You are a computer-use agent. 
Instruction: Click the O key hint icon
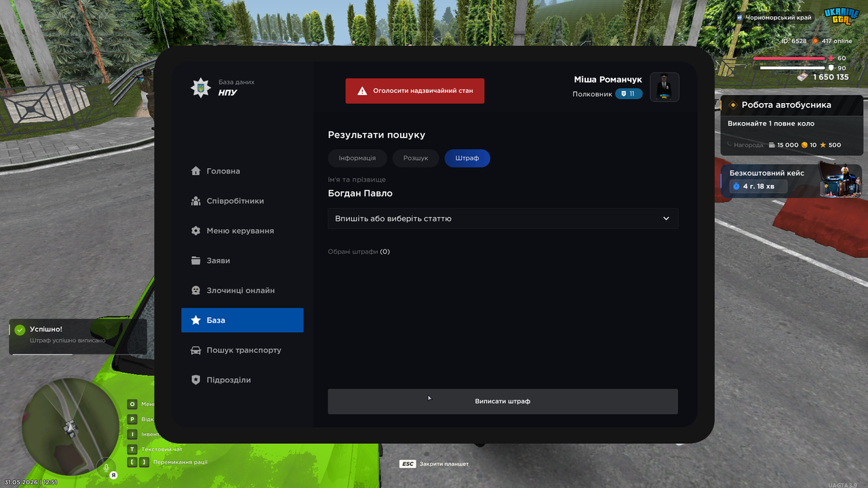coord(132,404)
